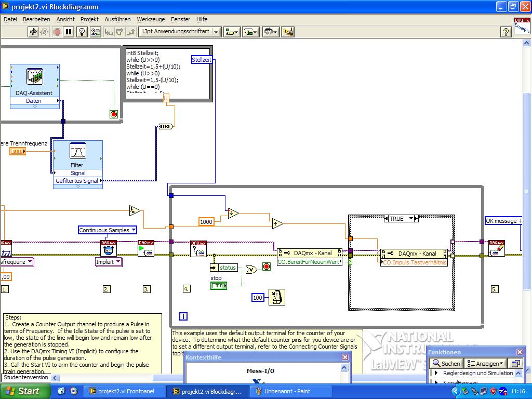Switch to the previous case with the left arrow
The image size is (532, 399).
pyautogui.click(x=386, y=219)
